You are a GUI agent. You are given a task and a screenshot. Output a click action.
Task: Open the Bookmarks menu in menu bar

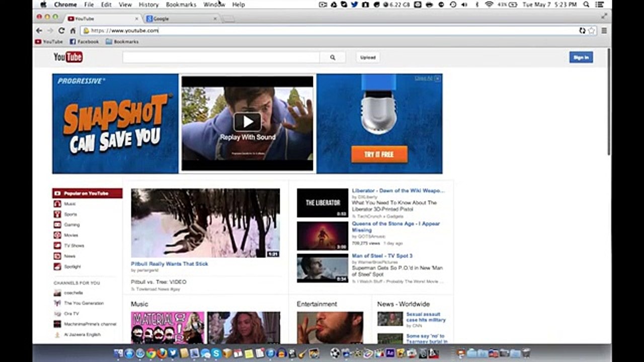click(181, 5)
